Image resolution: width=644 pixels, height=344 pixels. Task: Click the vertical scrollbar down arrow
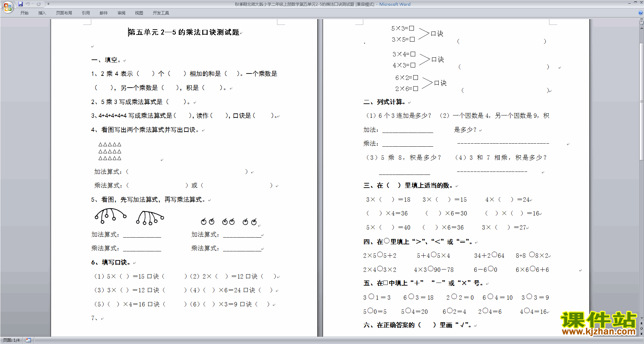(x=642, y=318)
